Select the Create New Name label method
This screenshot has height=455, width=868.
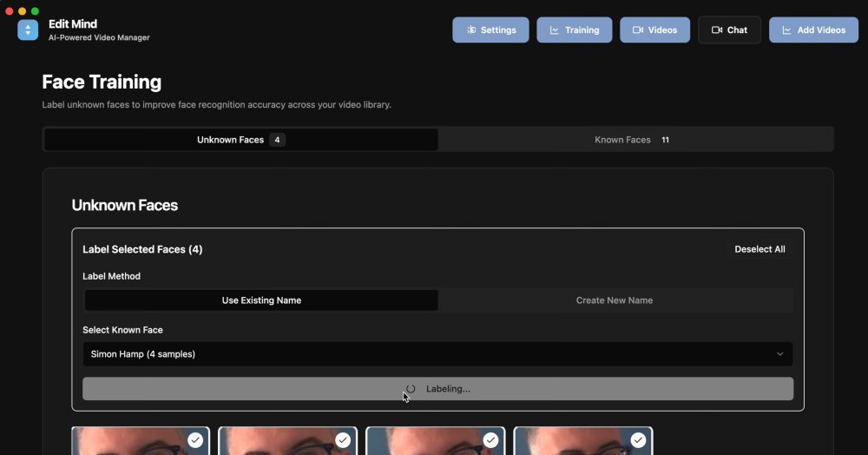pyautogui.click(x=615, y=300)
